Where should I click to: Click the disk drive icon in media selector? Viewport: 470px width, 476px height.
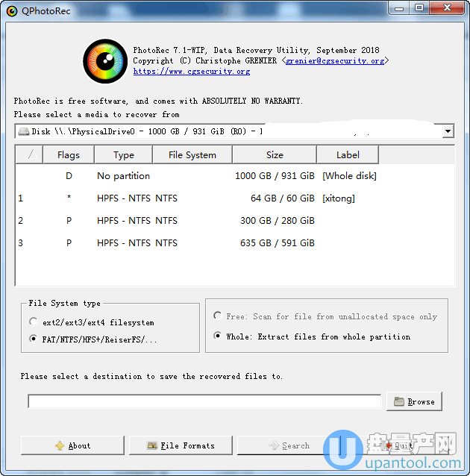pyautogui.click(x=23, y=131)
